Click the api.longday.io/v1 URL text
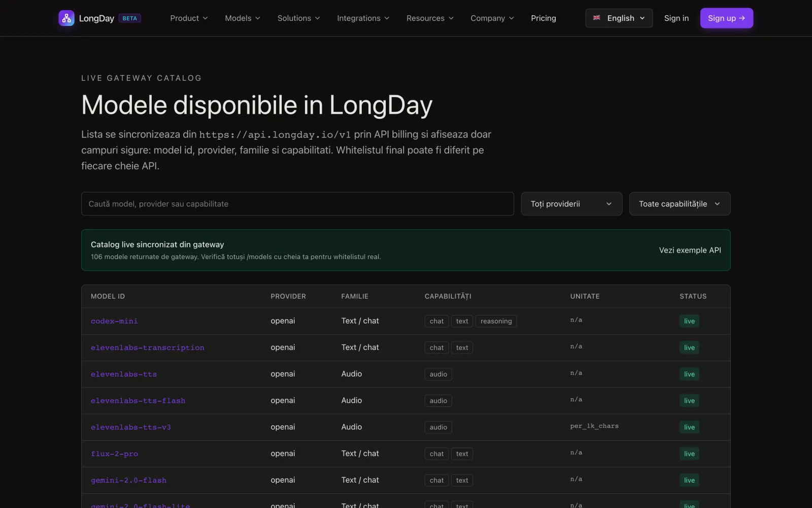 pyautogui.click(x=275, y=135)
